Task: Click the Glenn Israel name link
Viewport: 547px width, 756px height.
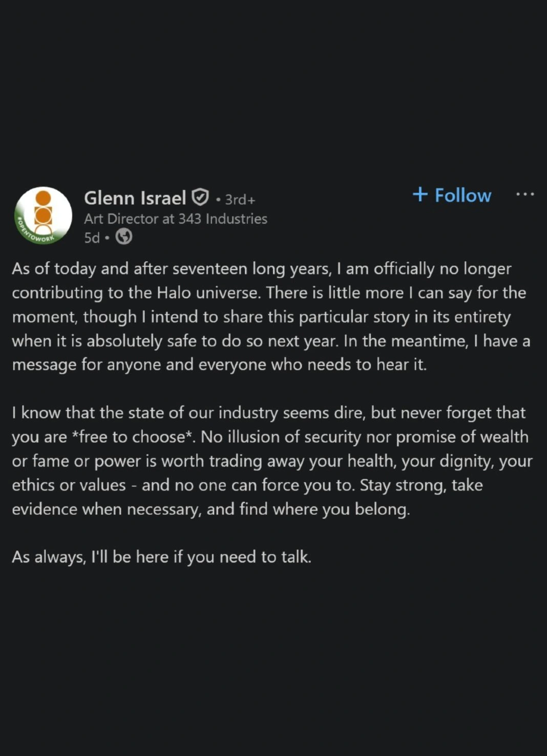Action: coord(135,198)
